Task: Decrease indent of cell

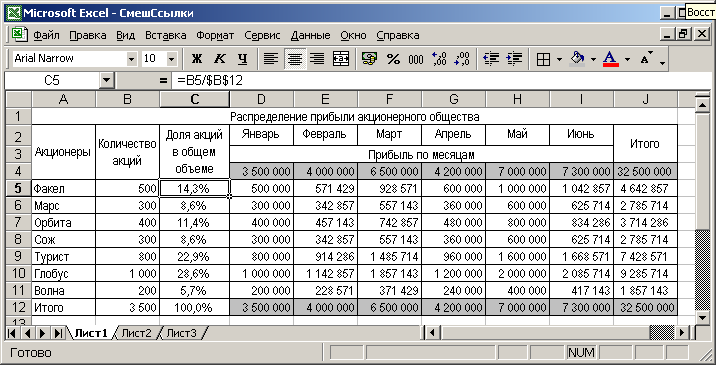Action: point(491,59)
